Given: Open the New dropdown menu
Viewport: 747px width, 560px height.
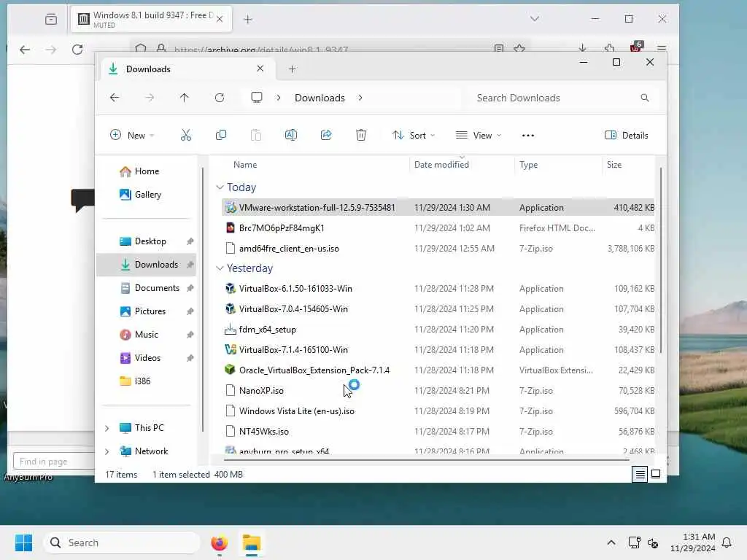Looking at the screenshot, I should click(132, 135).
